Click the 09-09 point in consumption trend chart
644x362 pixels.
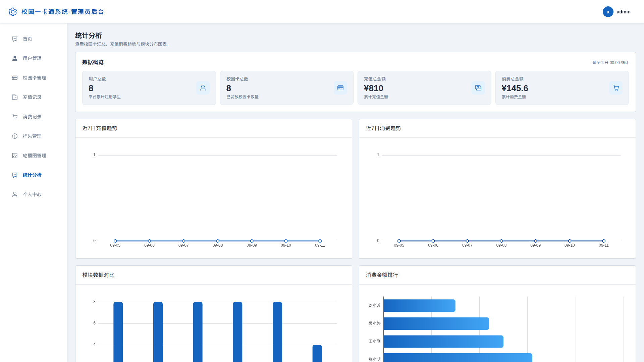(x=536, y=241)
